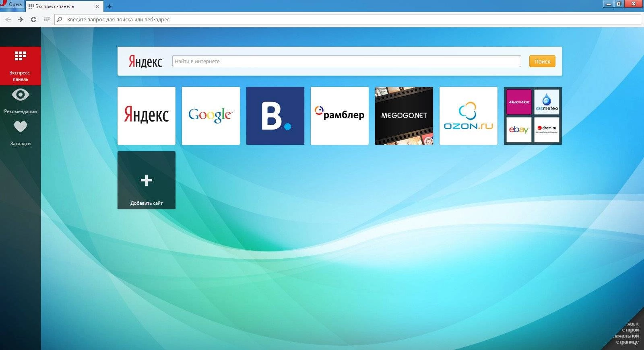Screen dimensions: 644x350
Task: Open Gismeteo icon in folder tile
Action: coord(547,102)
